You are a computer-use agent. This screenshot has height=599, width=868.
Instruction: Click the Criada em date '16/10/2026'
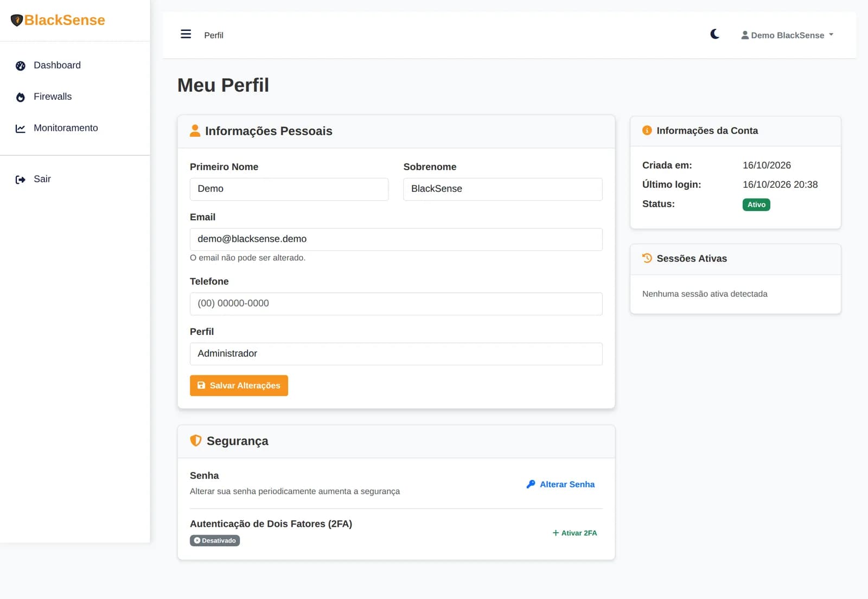tap(767, 165)
